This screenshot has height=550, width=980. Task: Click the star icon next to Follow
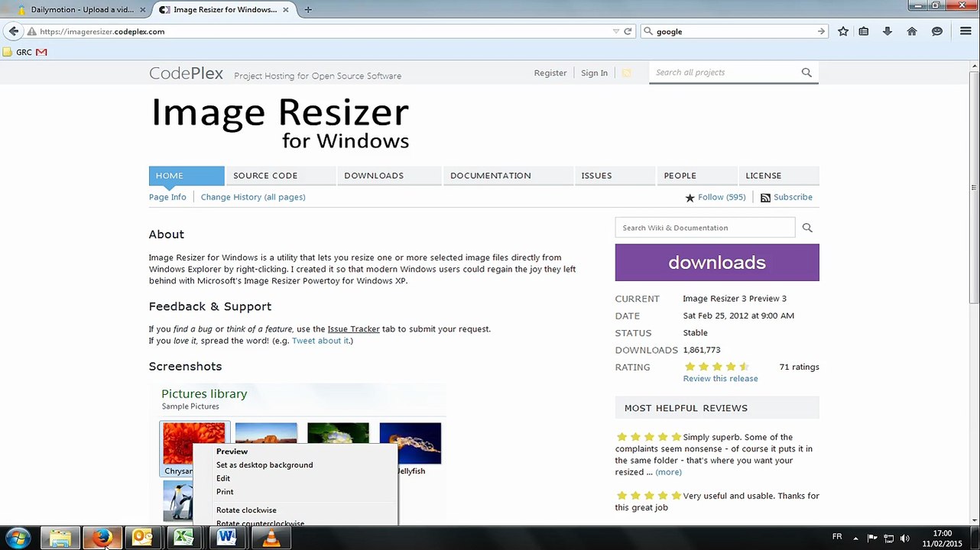point(690,198)
